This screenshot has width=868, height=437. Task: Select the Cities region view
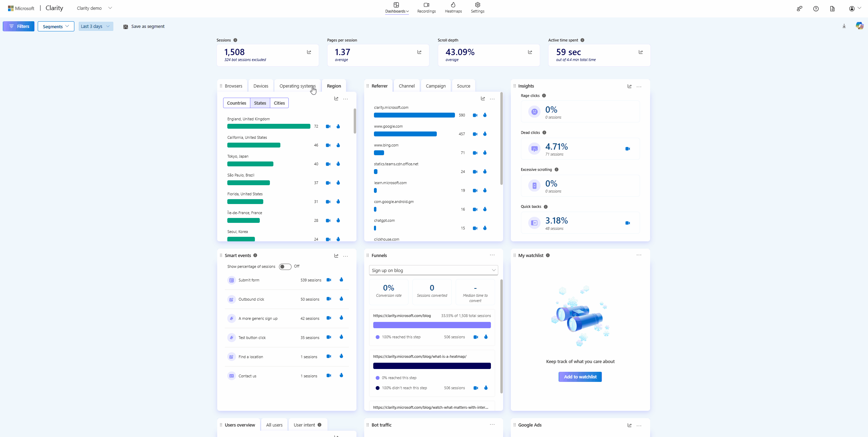click(x=279, y=103)
